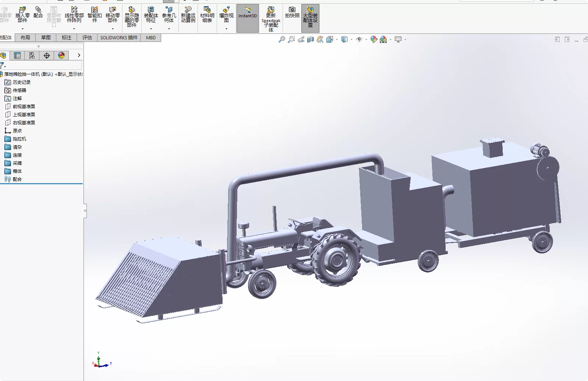Select Front Plane (前视基准面) item

point(20,106)
